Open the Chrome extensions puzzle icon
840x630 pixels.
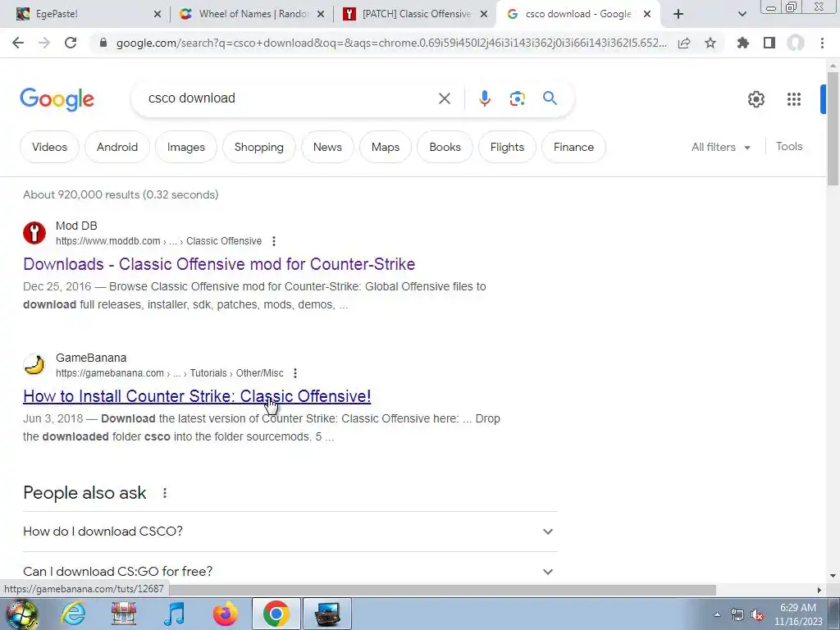pos(743,43)
